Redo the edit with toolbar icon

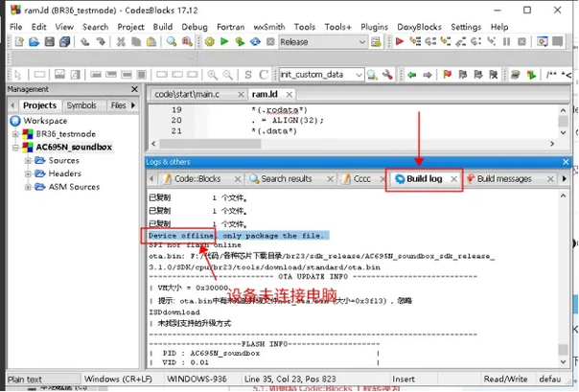(x=101, y=42)
